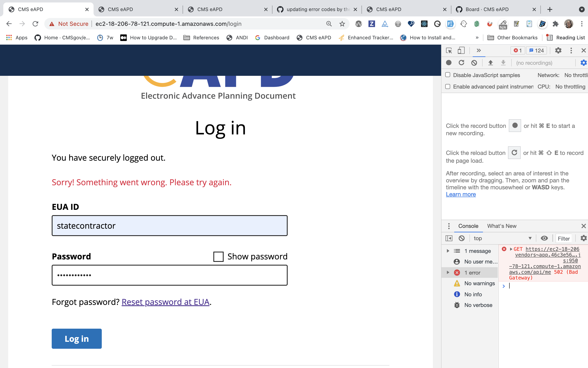The height and width of the screenshot is (368, 588).
Task: Expand the 1 message group
Action: pyautogui.click(x=448, y=251)
